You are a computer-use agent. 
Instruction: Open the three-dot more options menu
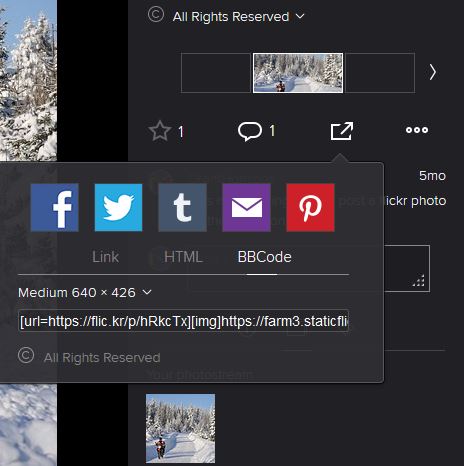point(417,130)
